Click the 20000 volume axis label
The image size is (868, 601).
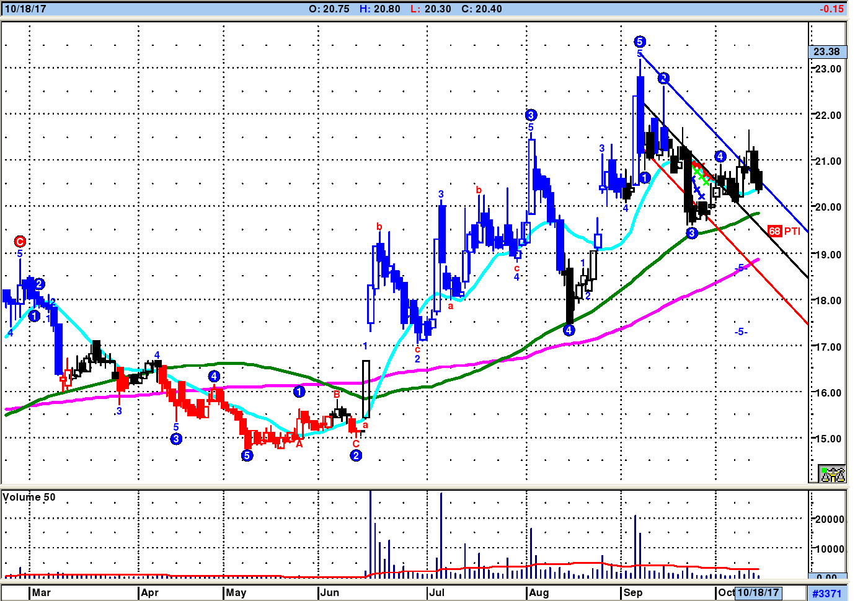tap(830, 519)
